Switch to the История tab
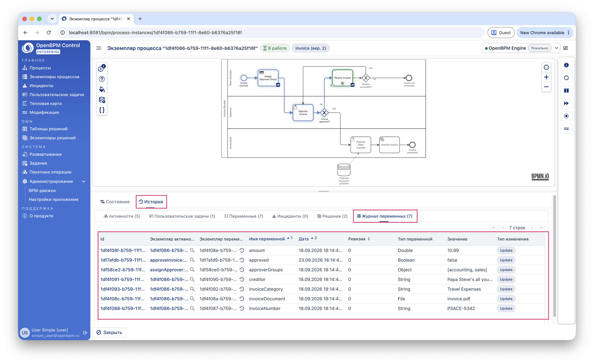The image size is (594, 364). tap(151, 202)
